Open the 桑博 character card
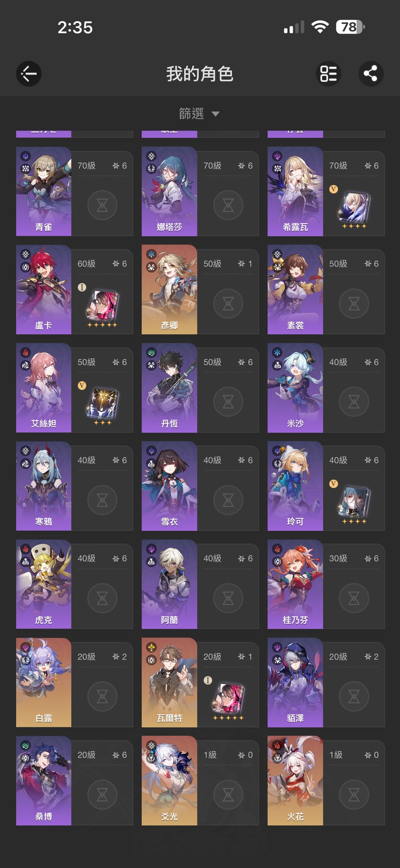The image size is (400, 868). pyautogui.click(x=74, y=781)
